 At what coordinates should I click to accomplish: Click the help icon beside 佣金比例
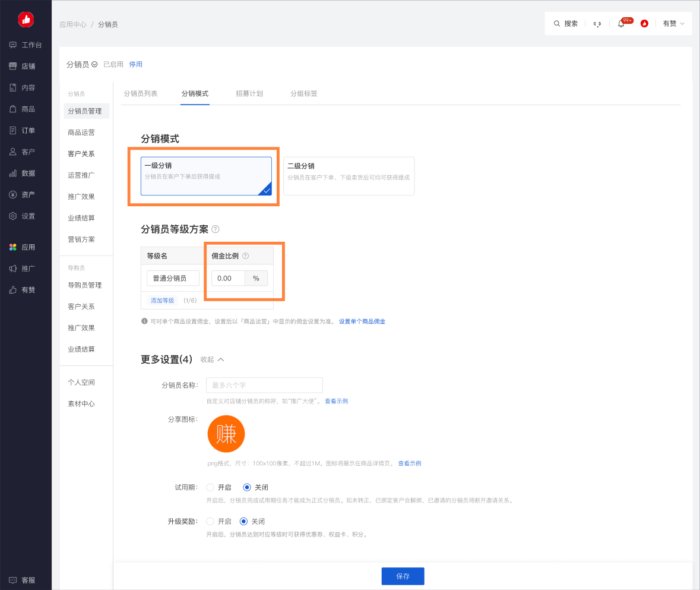(x=246, y=256)
